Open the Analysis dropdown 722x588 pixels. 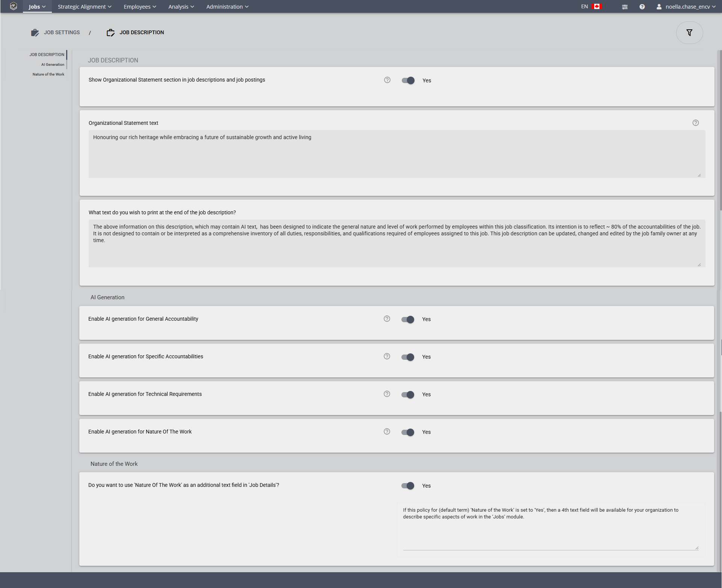pos(181,6)
